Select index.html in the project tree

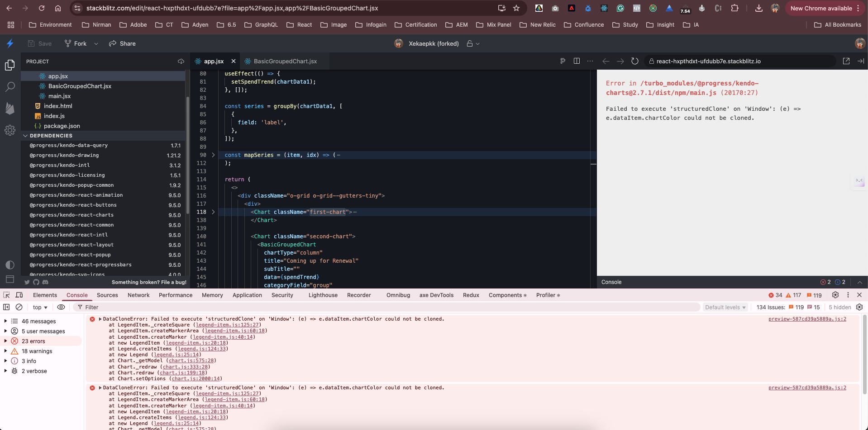(x=58, y=106)
